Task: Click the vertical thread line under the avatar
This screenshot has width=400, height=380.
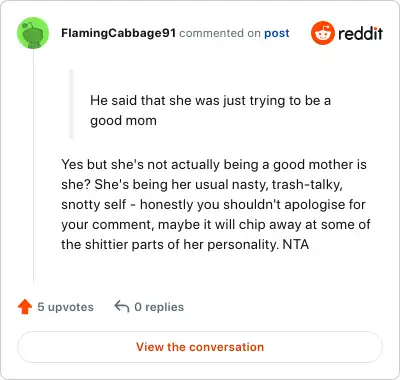Action: (33, 167)
